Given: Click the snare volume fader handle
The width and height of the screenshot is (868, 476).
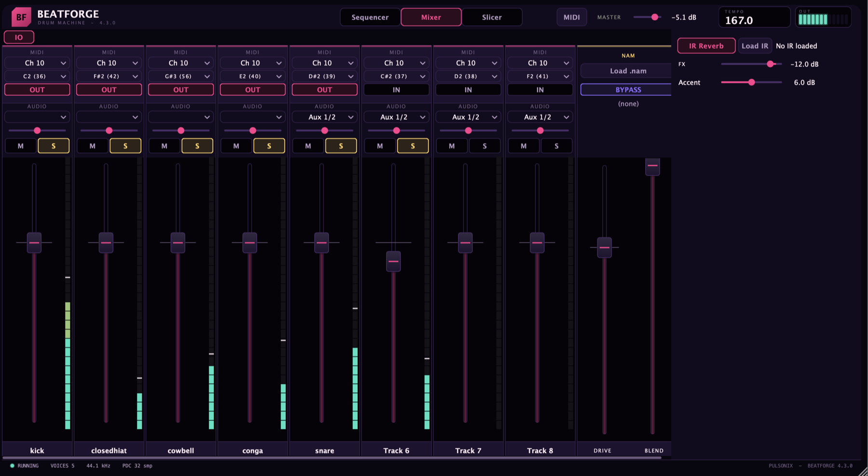Looking at the screenshot, I should [322, 243].
